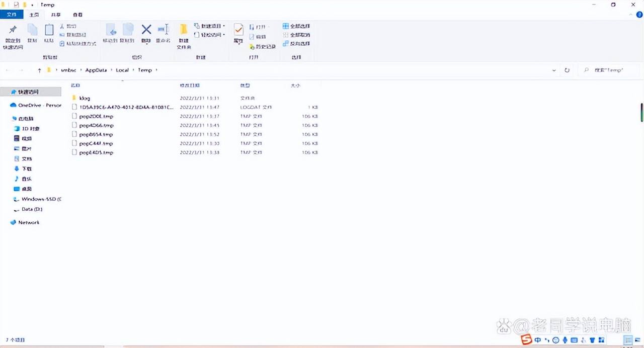Click the Cut scissors icon

point(62,26)
